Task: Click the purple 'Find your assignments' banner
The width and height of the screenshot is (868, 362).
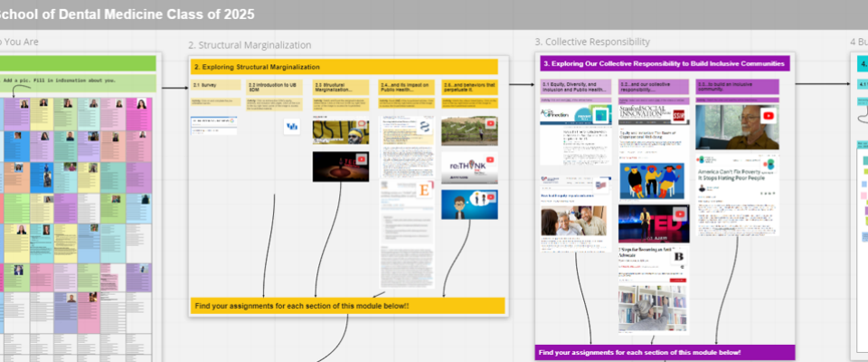Action: (664, 351)
